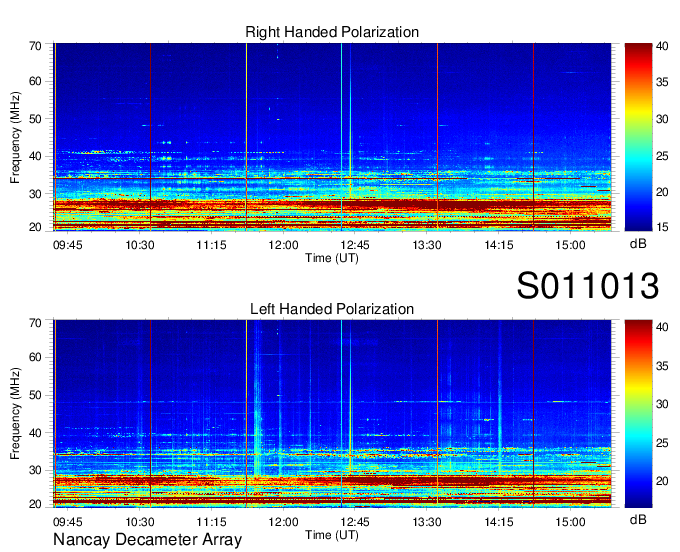The width and height of the screenshot is (680, 552).
Task: Click the 15 dB label on right-handed color bar
Action: pos(662,227)
